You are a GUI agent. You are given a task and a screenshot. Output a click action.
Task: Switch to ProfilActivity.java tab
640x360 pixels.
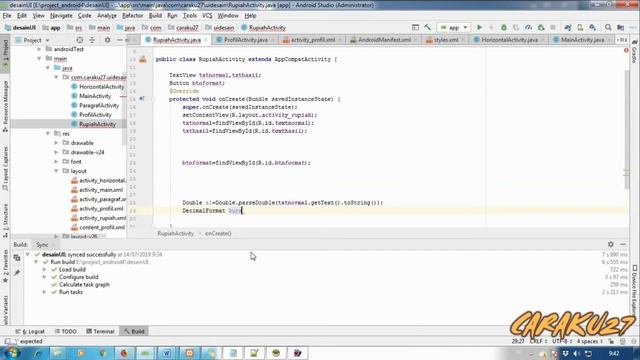click(245, 40)
